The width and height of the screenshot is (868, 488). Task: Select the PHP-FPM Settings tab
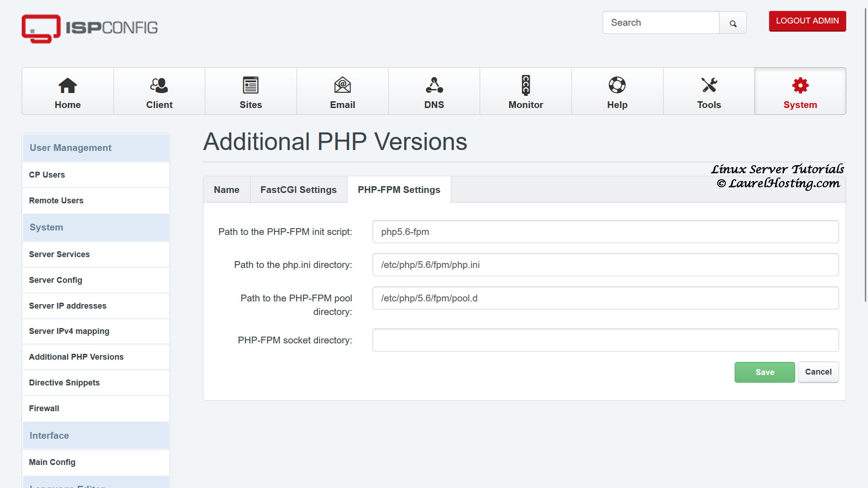click(x=399, y=190)
